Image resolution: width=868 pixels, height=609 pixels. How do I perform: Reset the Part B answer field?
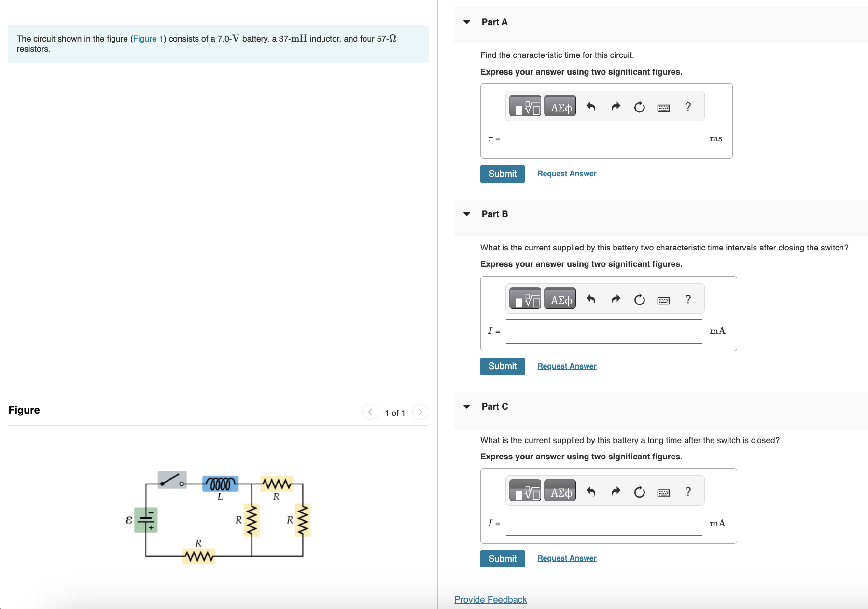tap(640, 299)
